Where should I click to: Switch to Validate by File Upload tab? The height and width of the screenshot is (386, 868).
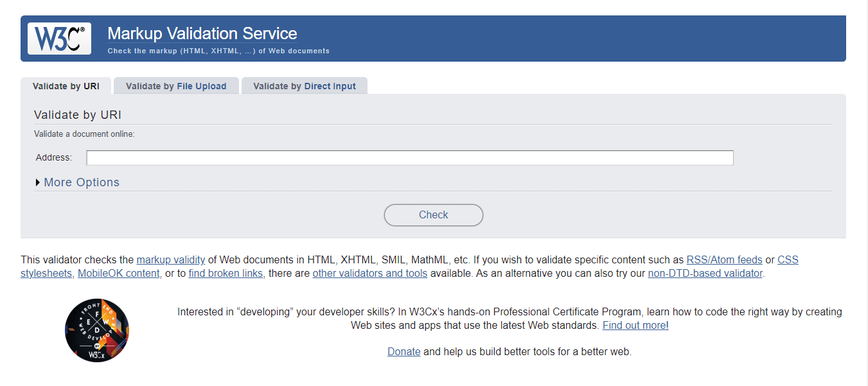(x=176, y=86)
